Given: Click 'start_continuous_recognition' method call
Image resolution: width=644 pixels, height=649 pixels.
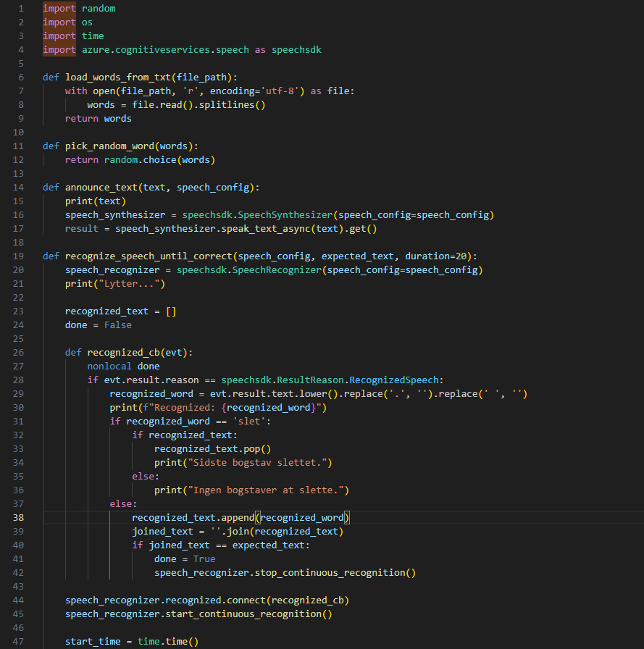Looking at the screenshot, I should tap(243, 614).
